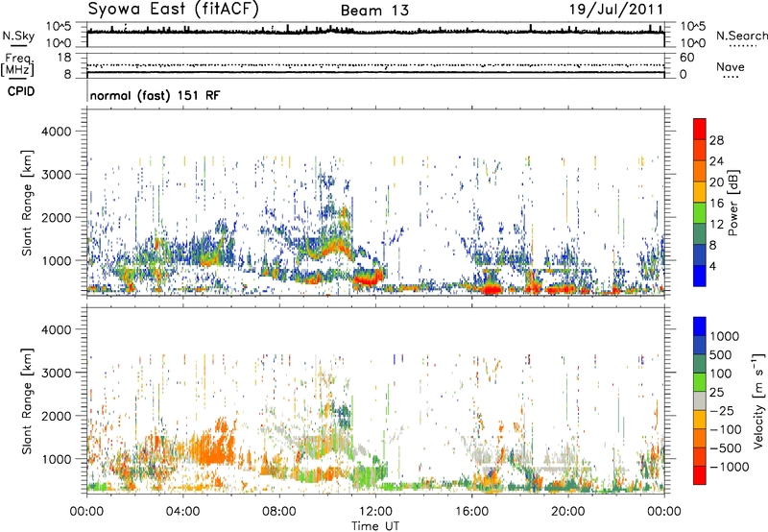Image resolution: width=768 pixels, height=532 pixels.
Task: Click the red bottom segment of the velocity color bar
Action: (x=700, y=475)
